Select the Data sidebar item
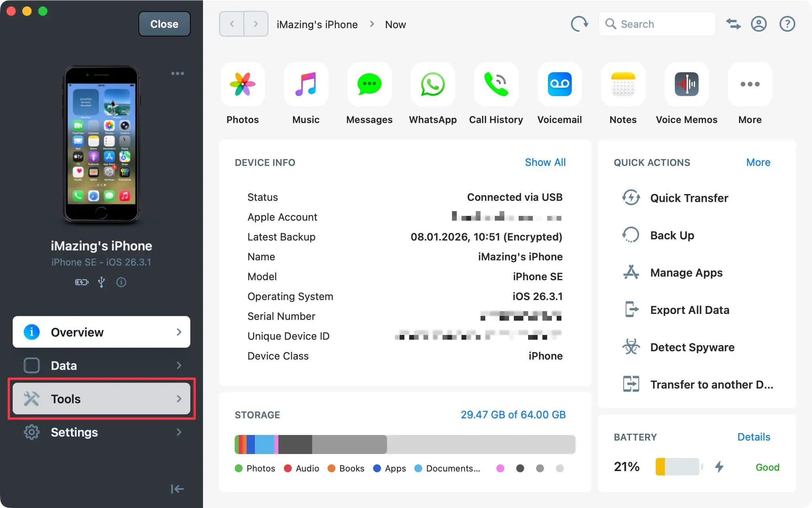The image size is (812, 508). coord(101,365)
